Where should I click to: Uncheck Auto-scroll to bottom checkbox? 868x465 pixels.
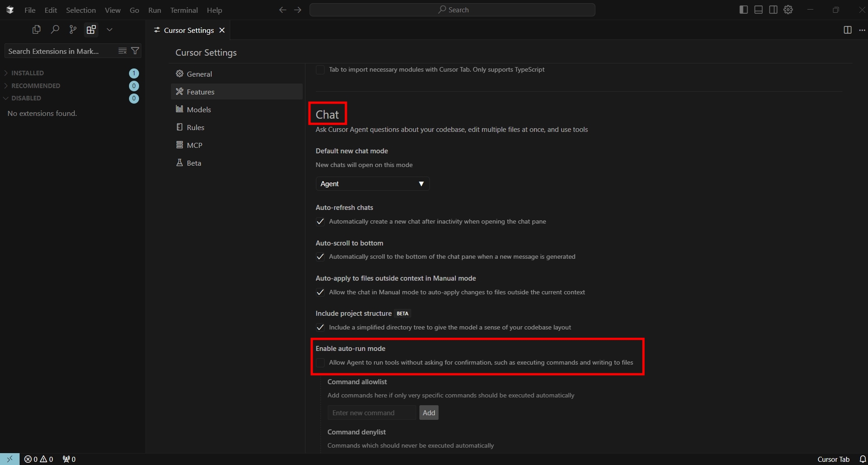click(x=320, y=257)
